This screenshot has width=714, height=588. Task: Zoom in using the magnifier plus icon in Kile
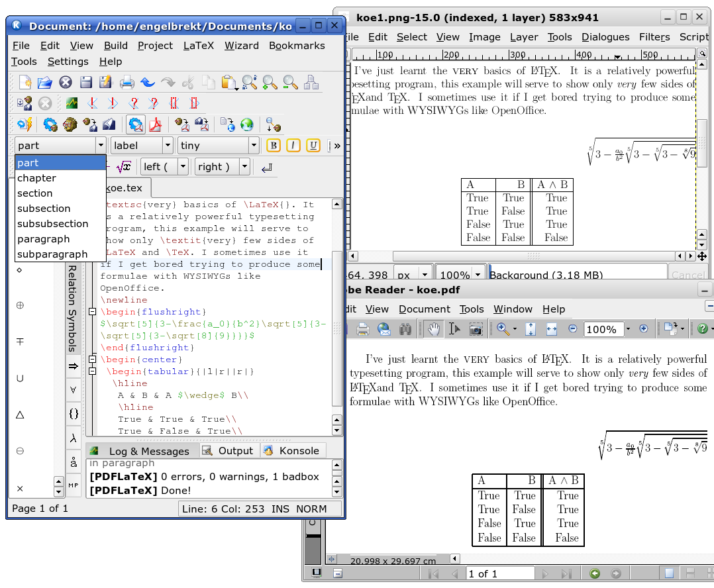point(270,82)
